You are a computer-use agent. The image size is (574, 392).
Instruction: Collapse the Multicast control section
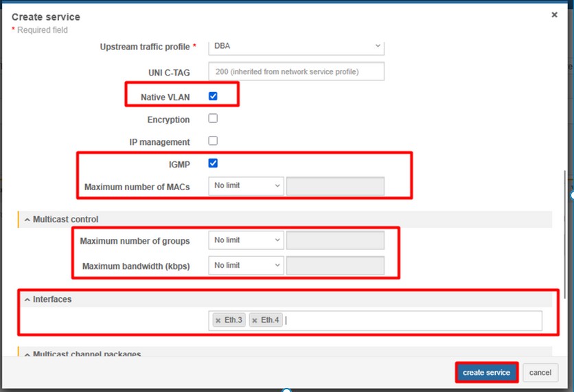(x=27, y=220)
